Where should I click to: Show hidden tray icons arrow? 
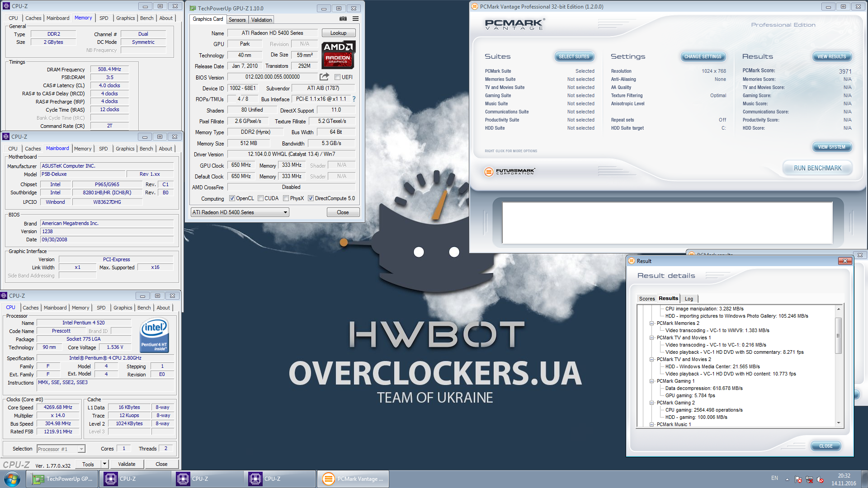click(x=787, y=479)
